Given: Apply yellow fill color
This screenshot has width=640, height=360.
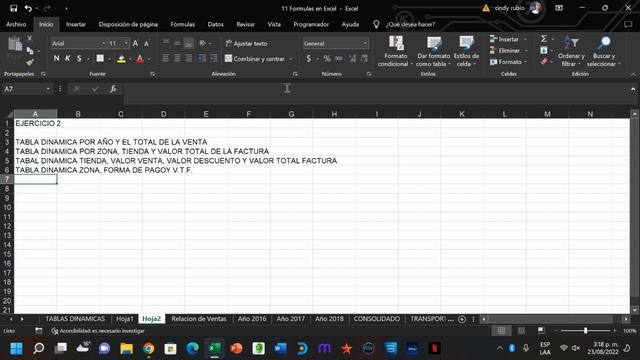Looking at the screenshot, I should point(121,59).
